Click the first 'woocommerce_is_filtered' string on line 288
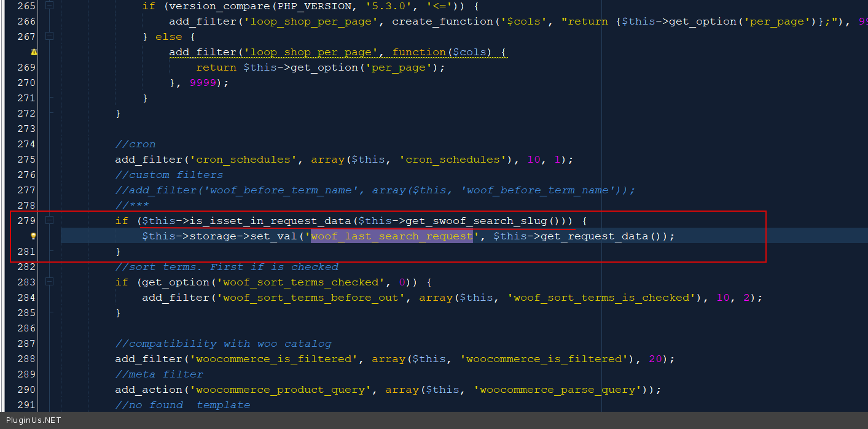The height and width of the screenshot is (429, 868). (x=274, y=359)
